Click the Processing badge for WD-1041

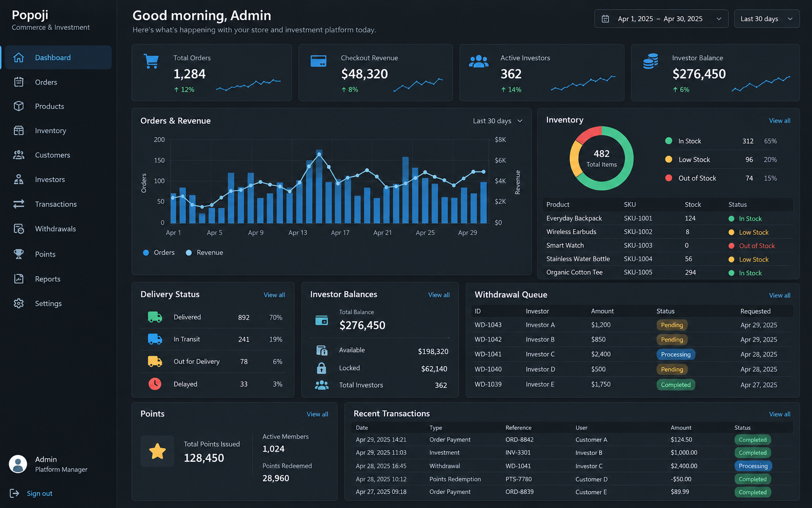(675, 354)
